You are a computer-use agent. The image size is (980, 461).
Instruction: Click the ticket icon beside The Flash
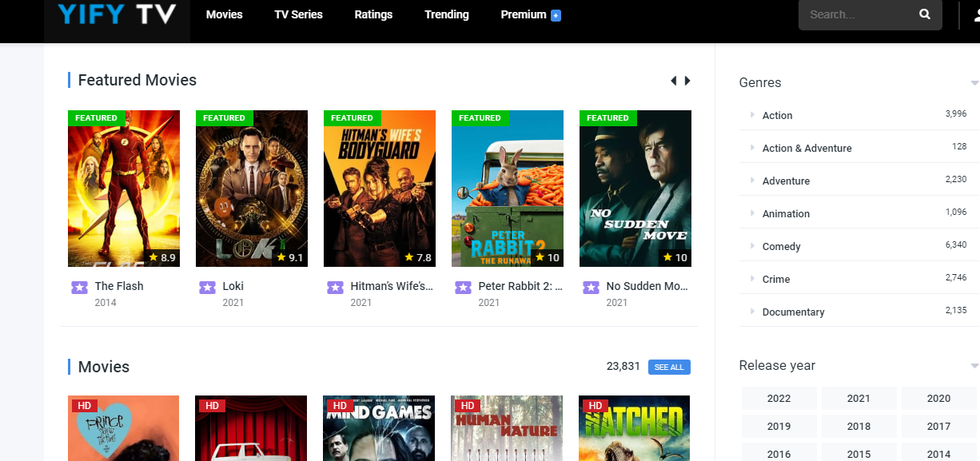[79, 287]
